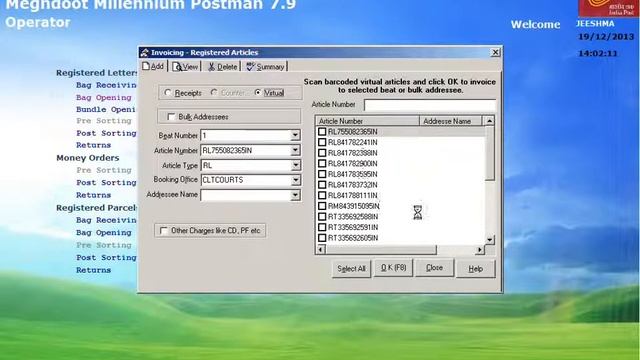Check article RL841788111IN

coord(322,195)
